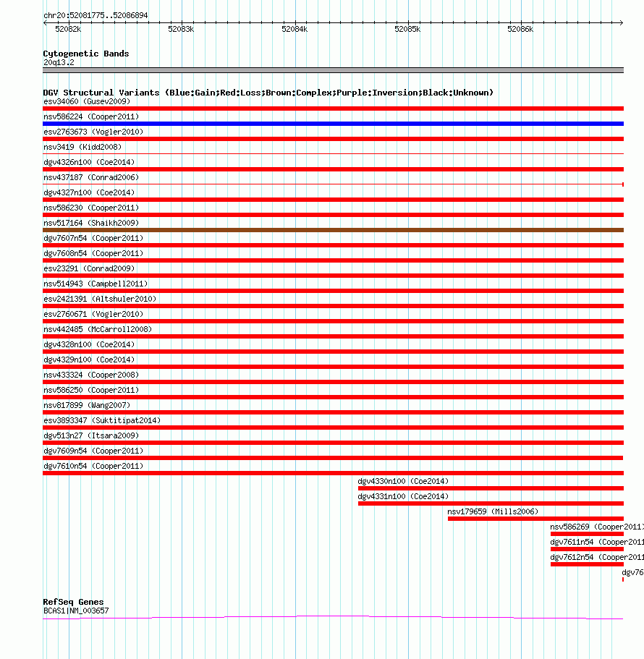The height and width of the screenshot is (659, 644).
Task: Click dgv4331n100 (Coe2014) label
Action: coord(403,496)
